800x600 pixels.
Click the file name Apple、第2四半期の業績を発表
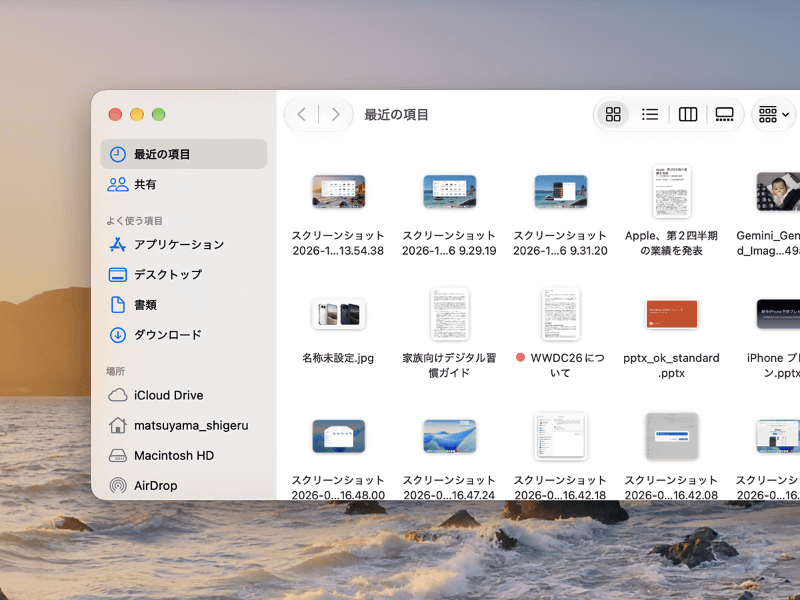tap(671, 243)
